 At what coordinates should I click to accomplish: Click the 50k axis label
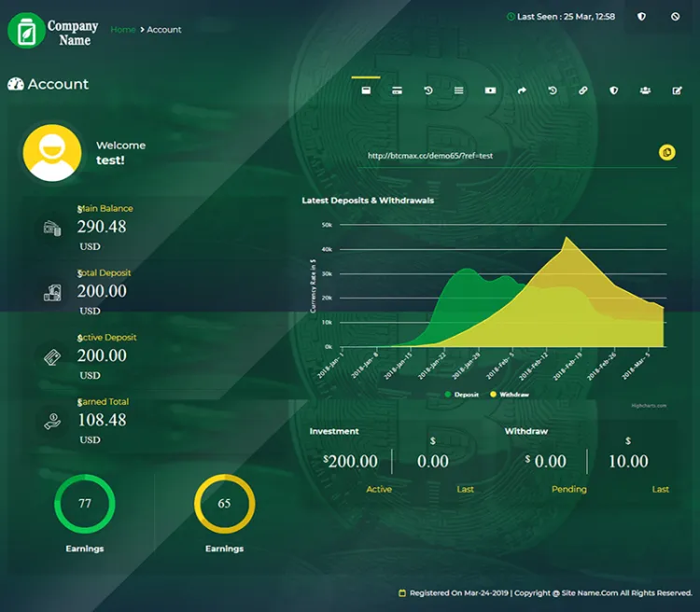point(327,225)
